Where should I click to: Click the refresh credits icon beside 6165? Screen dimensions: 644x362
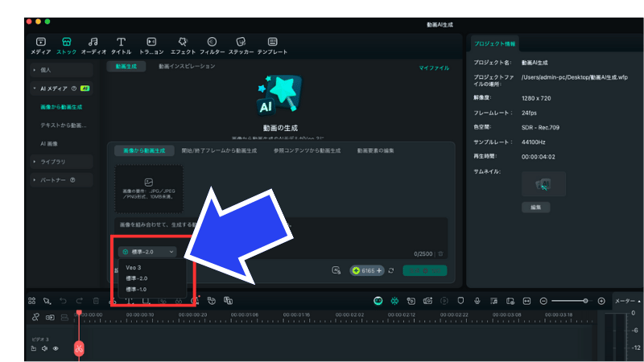[391, 270]
